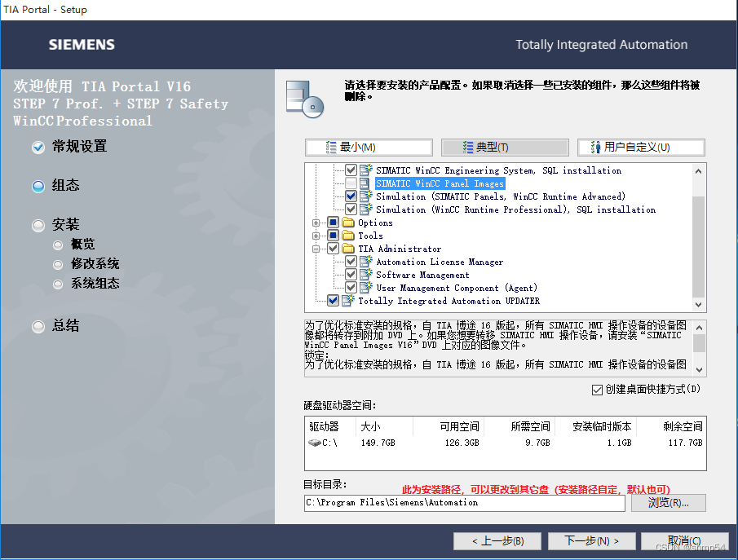This screenshot has height=560, width=738.
Task: Click the TIA Administrator folder icon
Action: [348, 249]
